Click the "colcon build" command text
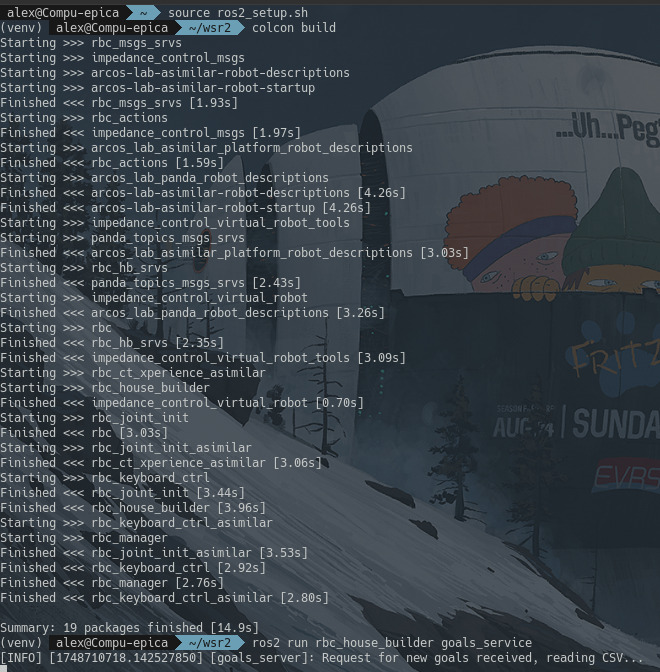The image size is (660, 672). click(x=294, y=28)
